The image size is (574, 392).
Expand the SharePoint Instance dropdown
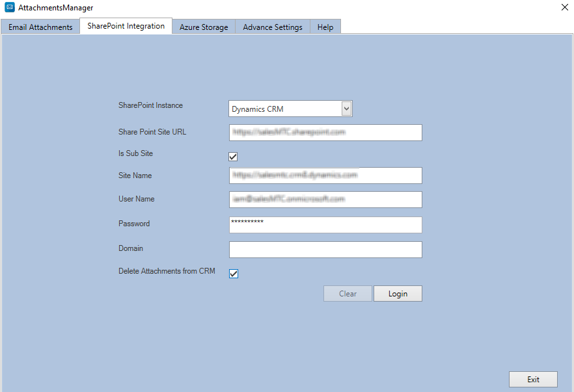pyautogui.click(x=346, y=109)
